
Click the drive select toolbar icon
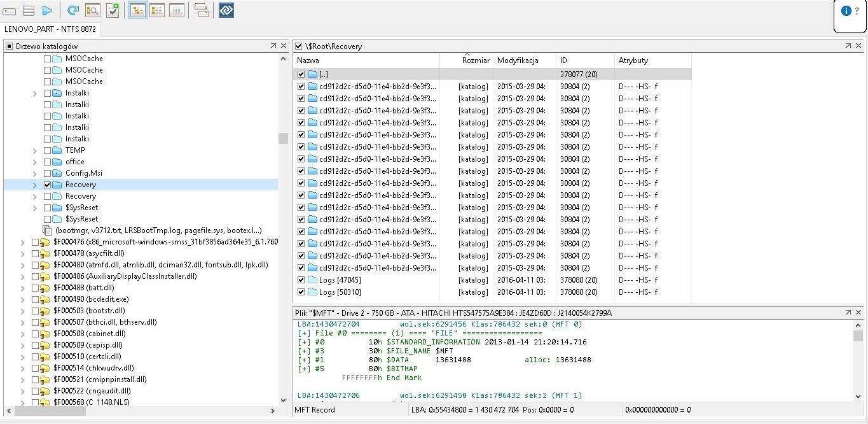[10, 11]
